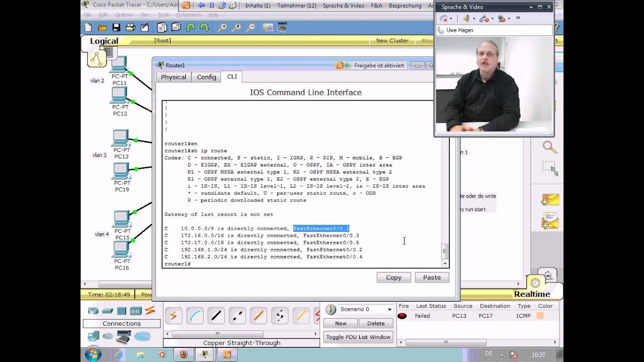The image size is (644, 362).
Task: Print with the printer toolbar icon
Action: pyautogui.click(x=130, y=28)
